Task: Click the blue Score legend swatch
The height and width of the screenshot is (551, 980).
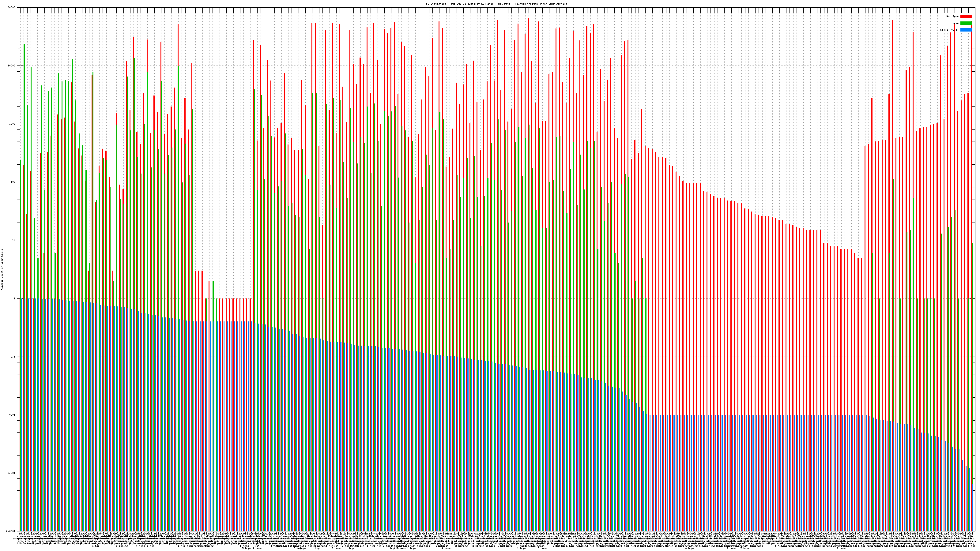Action: point(966,30)
